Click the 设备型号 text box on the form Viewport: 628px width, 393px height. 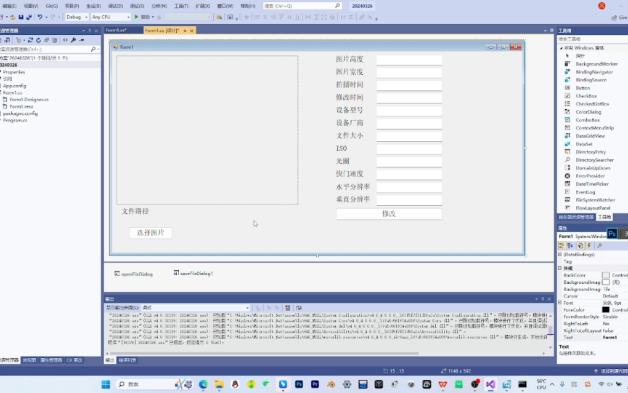(x=409, y=111)
